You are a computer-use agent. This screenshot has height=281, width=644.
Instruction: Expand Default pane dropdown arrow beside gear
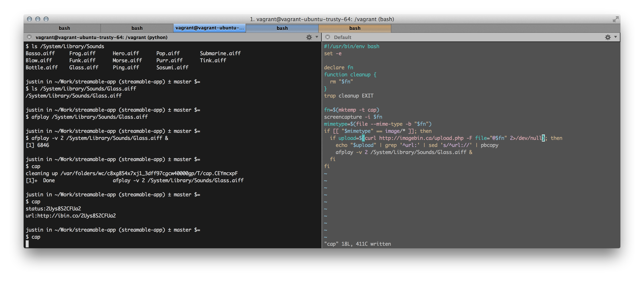(616, 37)
